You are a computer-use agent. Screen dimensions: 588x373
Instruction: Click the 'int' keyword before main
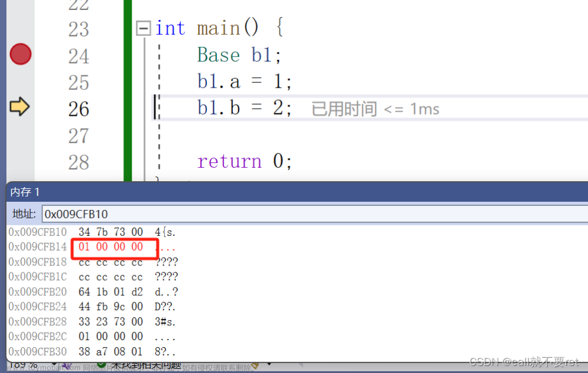point(171,28)
